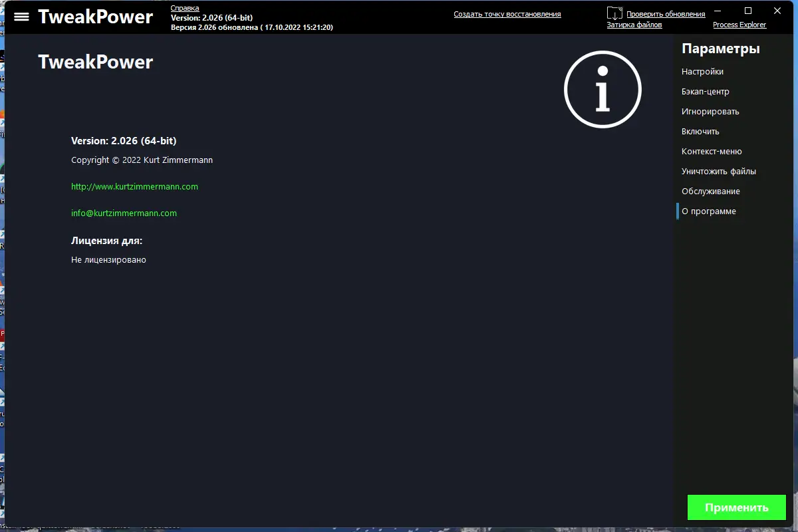Close the TweakPower window
Screen dimensions: 798x532
(x=777, y=11)
